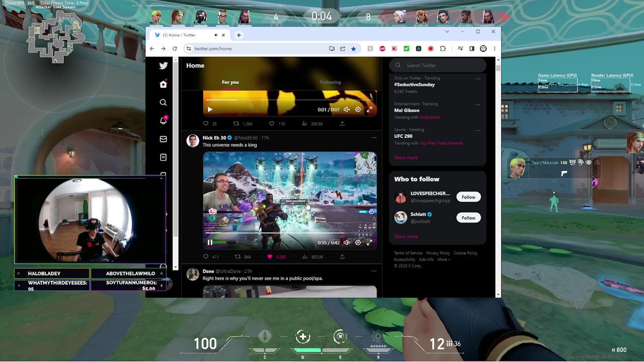Click the browser forward arrow
This screenshot has width=644, height=362.
163,49
